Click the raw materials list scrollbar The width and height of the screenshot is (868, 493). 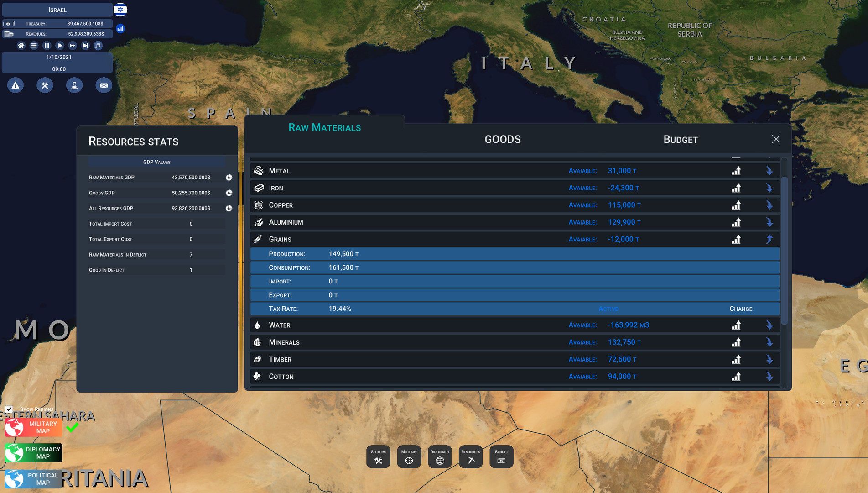(x=785, y=251)
